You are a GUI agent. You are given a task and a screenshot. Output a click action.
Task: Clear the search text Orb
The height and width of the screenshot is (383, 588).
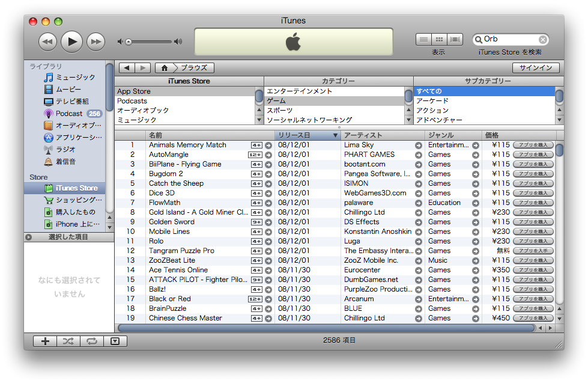pos(542,40)
